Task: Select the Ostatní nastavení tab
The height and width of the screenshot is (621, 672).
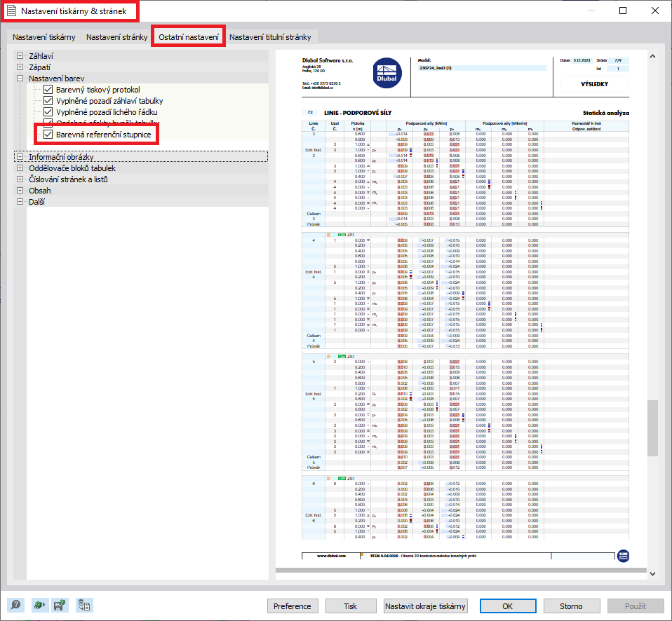Action: point(189,37)
